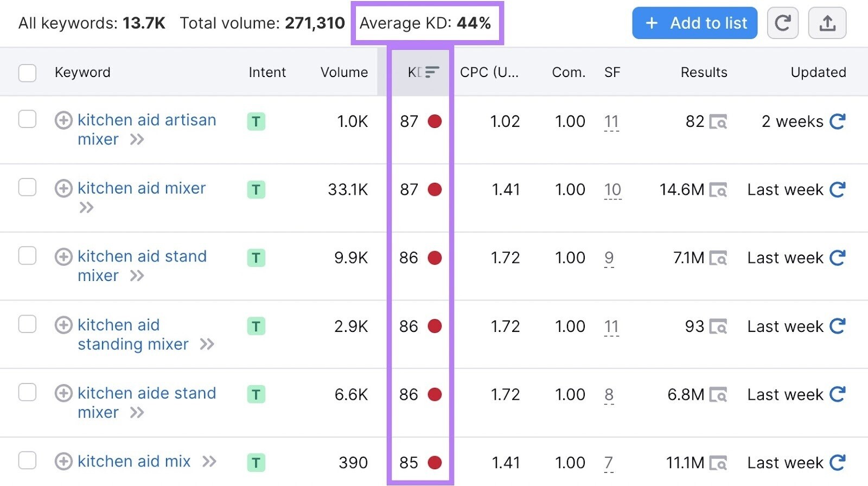Expand double chevron for kitchen aid standing mixer
868x486 pixels.
207,344
